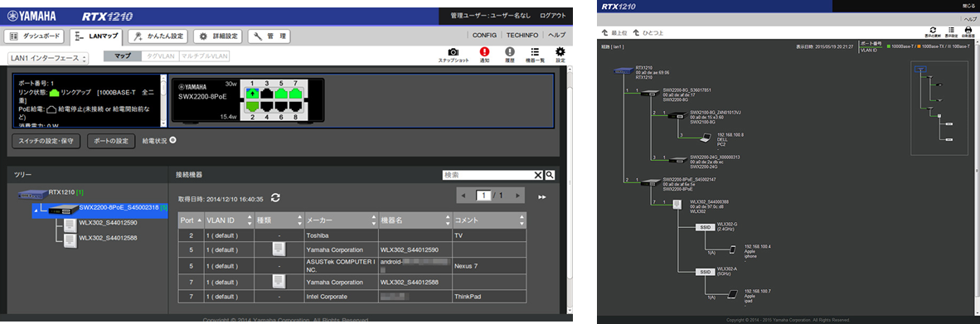980x324 pixels.
Task: Sort the table by 種類 column
Action: pos(279,220)
